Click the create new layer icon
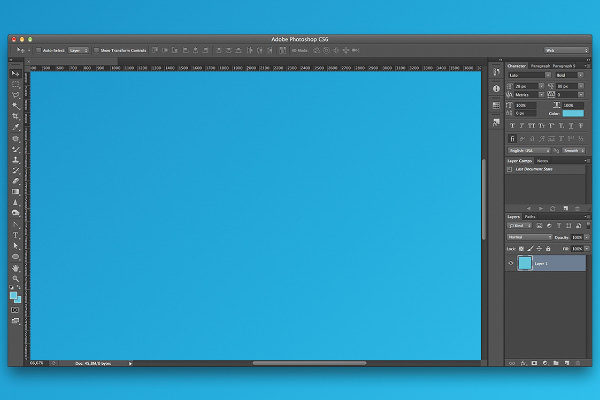Image resolution: width=600 pixels, height=400 pixels. point(567,362)
